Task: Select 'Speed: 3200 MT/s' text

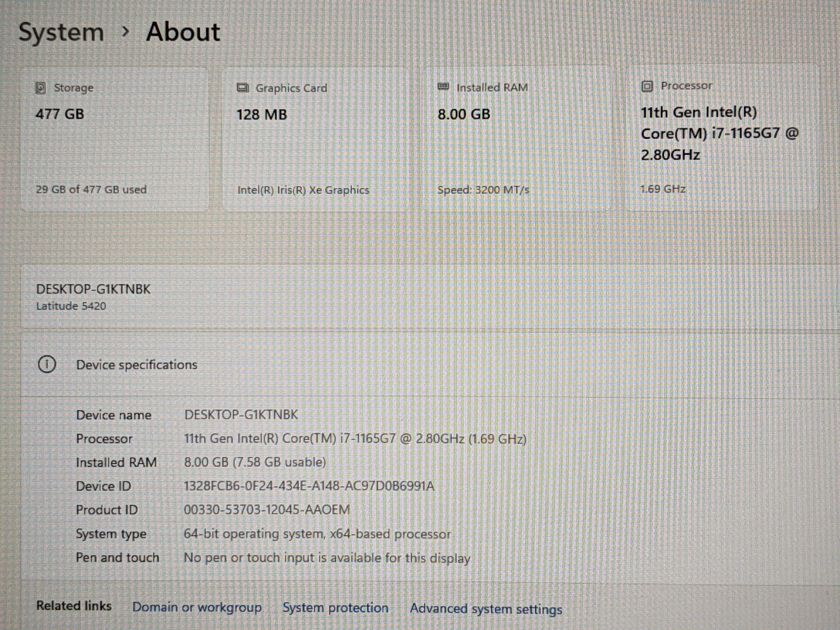Action: point(484,190)
